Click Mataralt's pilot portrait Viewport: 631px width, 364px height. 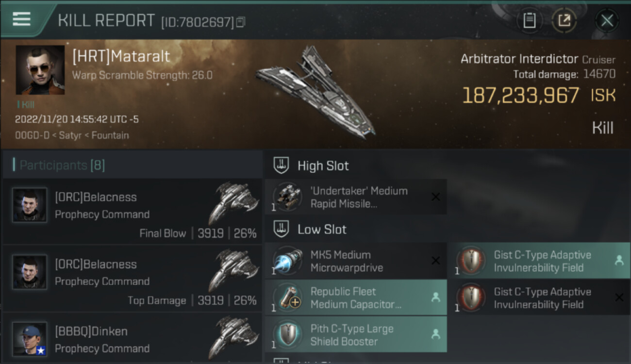pos(40,70)
